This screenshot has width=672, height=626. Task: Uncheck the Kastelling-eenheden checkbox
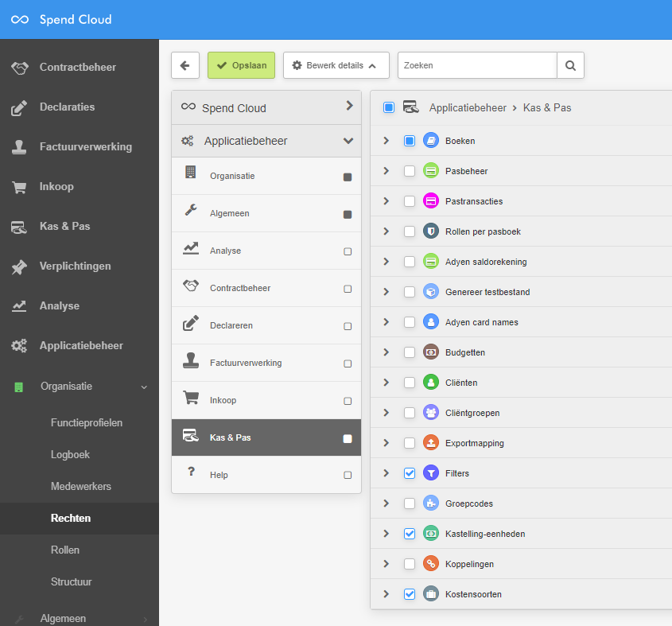[410, 534]
